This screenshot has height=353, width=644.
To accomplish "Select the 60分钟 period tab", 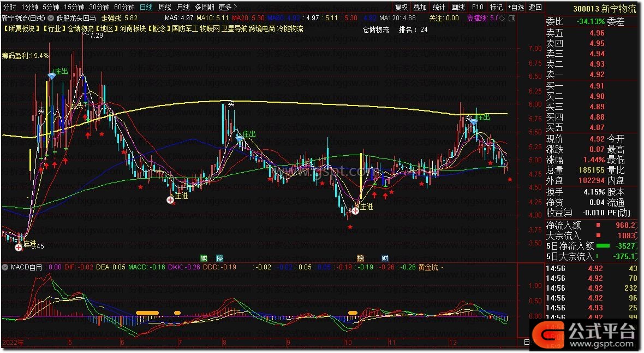I will coord(124,7).
